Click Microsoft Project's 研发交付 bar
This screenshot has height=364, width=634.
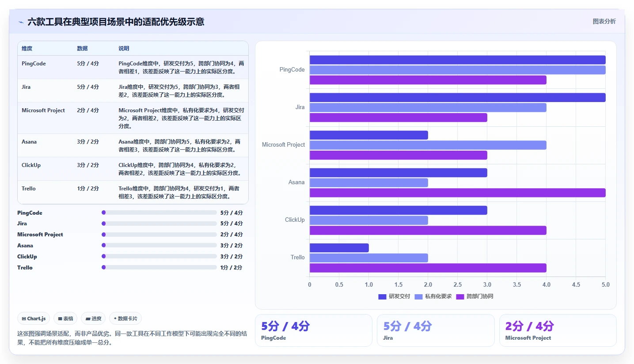[x=368, y=135]
